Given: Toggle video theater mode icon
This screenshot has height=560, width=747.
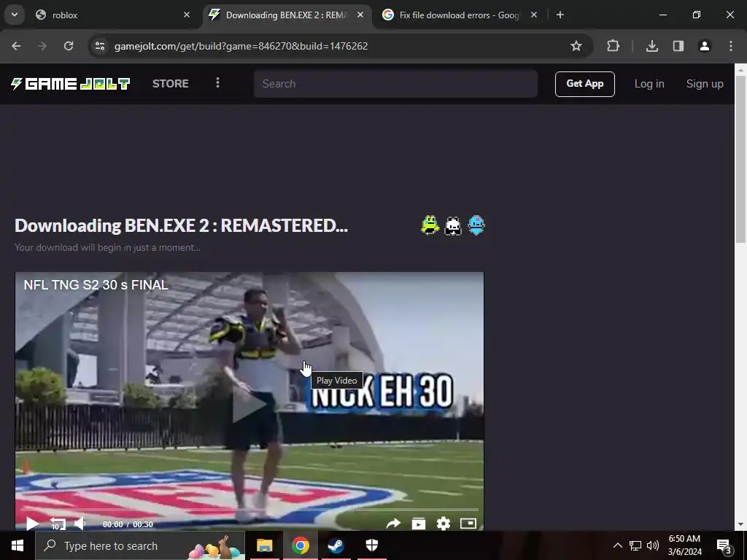Looking at the screenshot, I should [x=468, y=524].
